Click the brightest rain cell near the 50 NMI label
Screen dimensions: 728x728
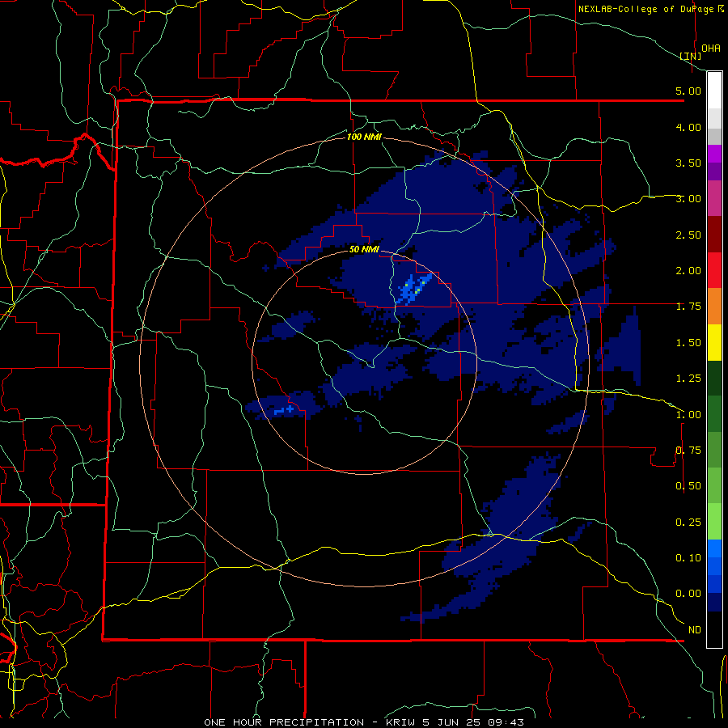tap(414, 289)
